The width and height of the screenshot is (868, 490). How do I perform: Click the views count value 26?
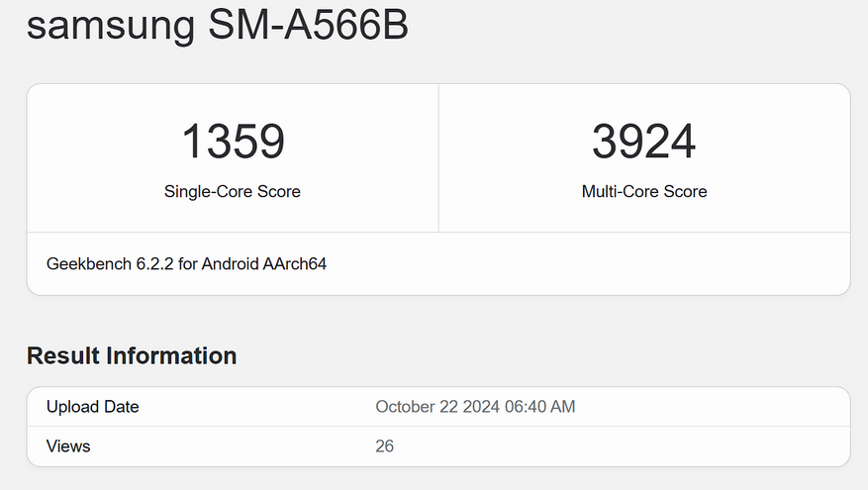(x=384, y=446)
